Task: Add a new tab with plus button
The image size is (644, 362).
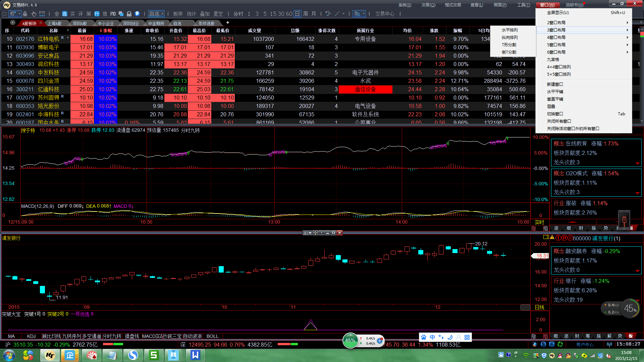Action: (228, 22)
